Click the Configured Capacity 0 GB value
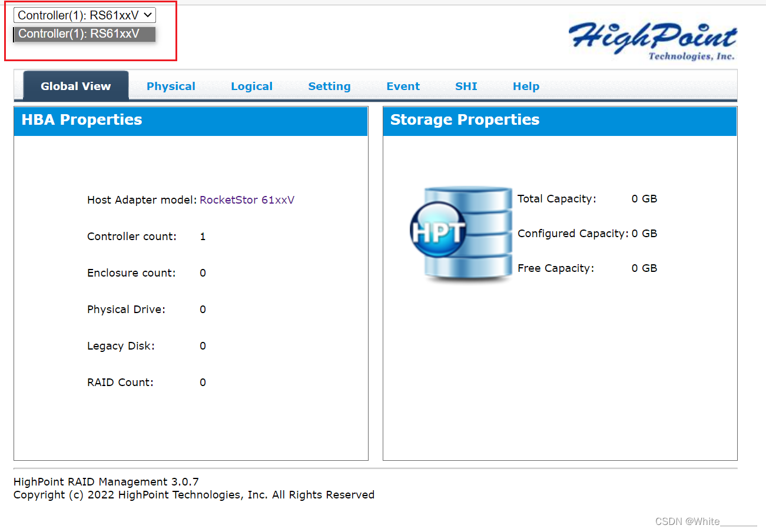Image resolution: width=766 pixels, height=532 pixels. tap(644, 234)
